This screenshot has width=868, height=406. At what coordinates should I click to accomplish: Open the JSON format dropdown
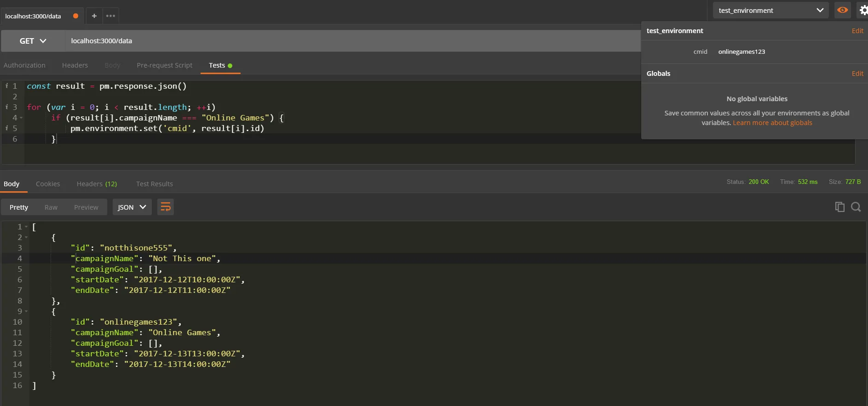coord(132,207)
